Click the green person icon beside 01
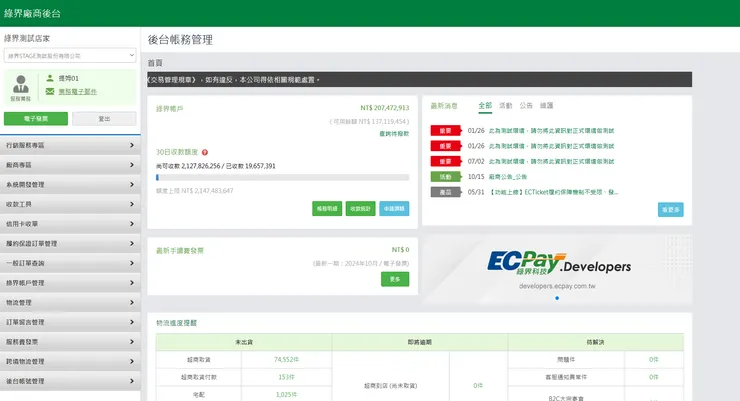 pos(50,78)
